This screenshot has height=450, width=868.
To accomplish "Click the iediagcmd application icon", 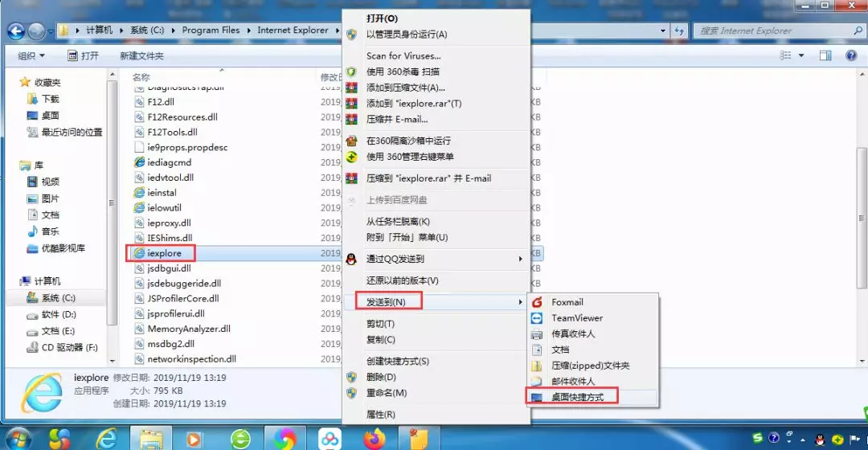I will (140, 162).
